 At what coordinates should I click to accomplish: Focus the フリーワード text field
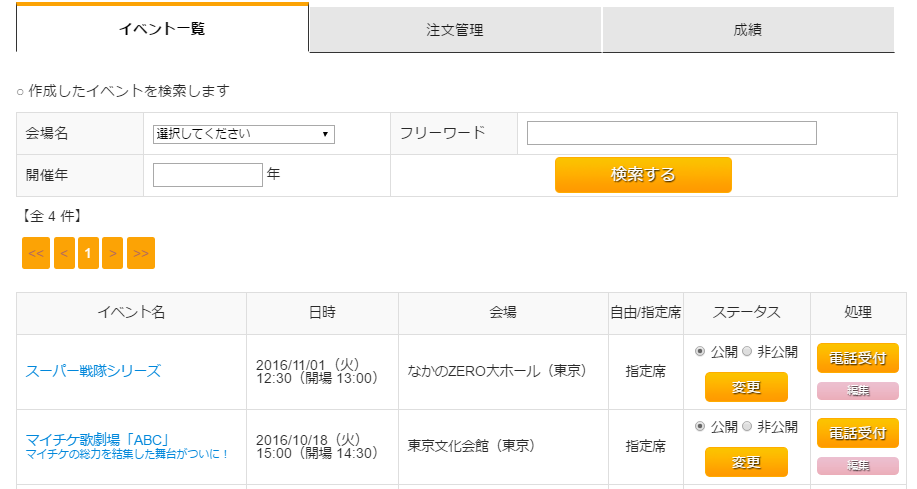click(x=671, y=133)
